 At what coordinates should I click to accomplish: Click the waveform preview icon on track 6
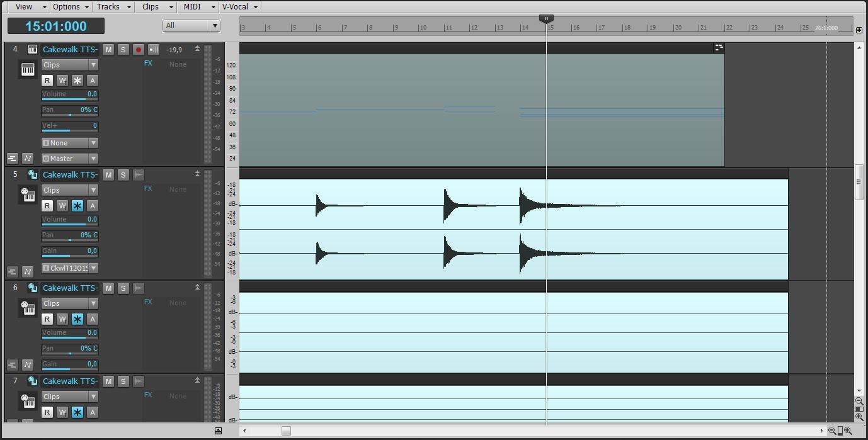(139, 288)
